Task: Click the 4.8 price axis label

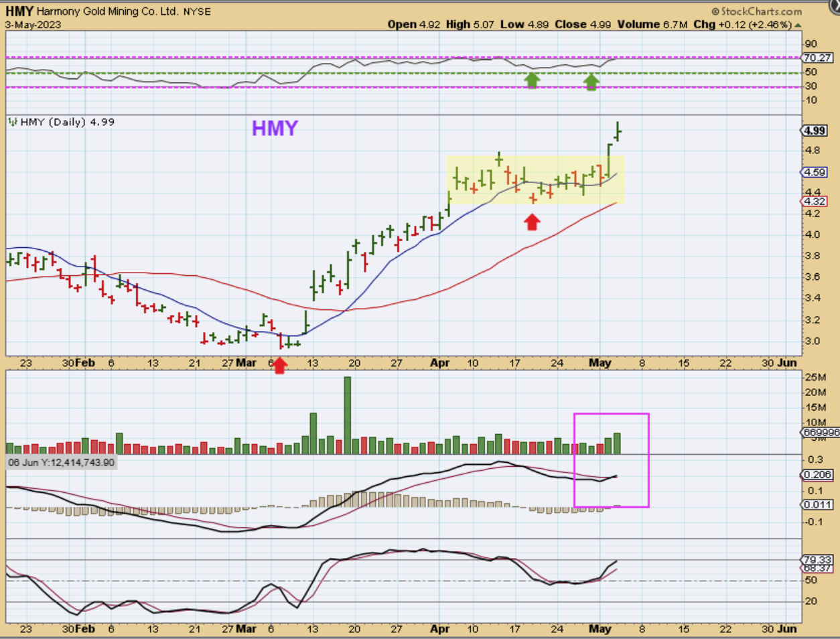Action: pyautogui.click(x=812, y=150)
